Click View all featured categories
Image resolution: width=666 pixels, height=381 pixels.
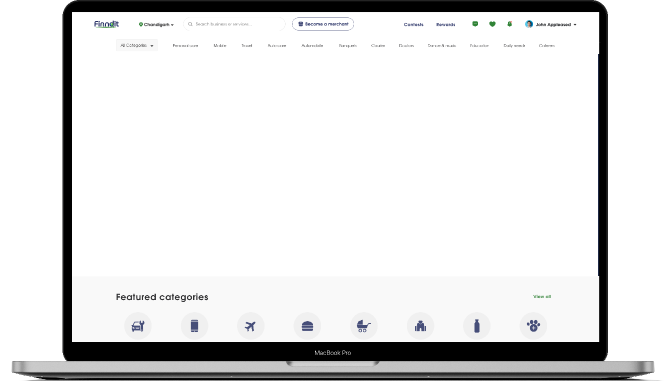click(x=542, y=296)
